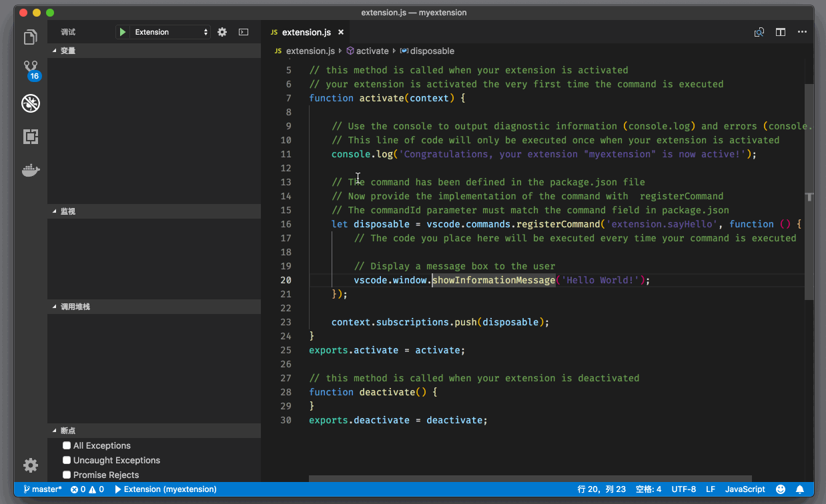Open the Extensions view icon
826x504 pixels.
[31, 137]
